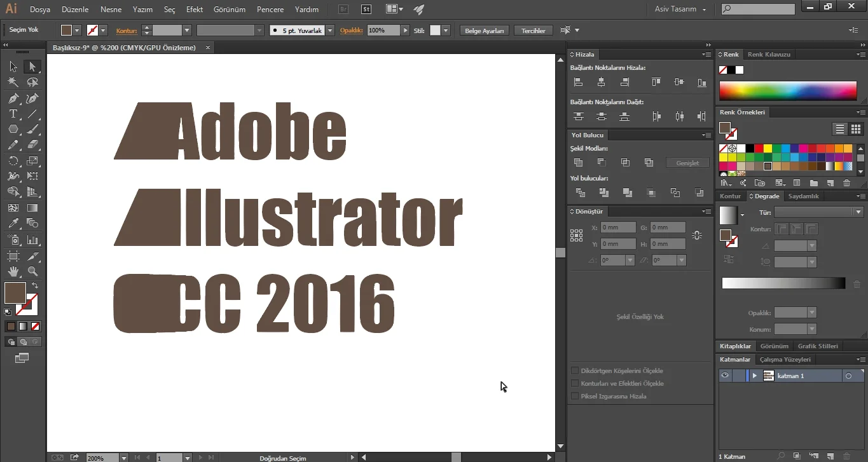This screenshot has height=462, width=868.
Task: Open the stroke color dropdown in control bar
Action: coord(103,30)
